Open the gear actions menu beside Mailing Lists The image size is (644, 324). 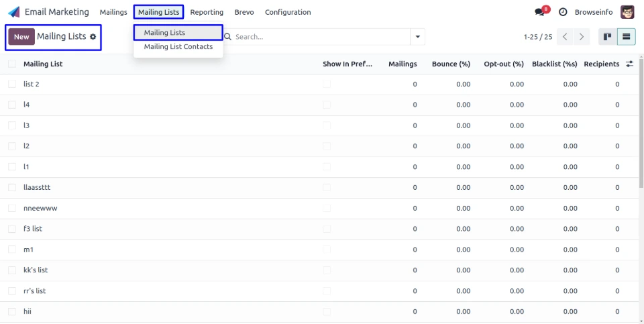point(93,37)
